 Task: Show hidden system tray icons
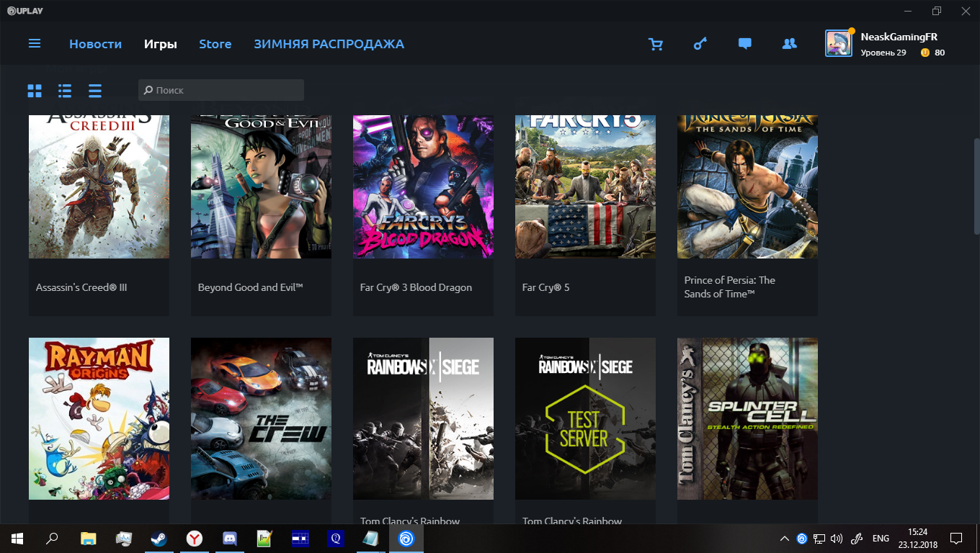click(x=785, y=538)
